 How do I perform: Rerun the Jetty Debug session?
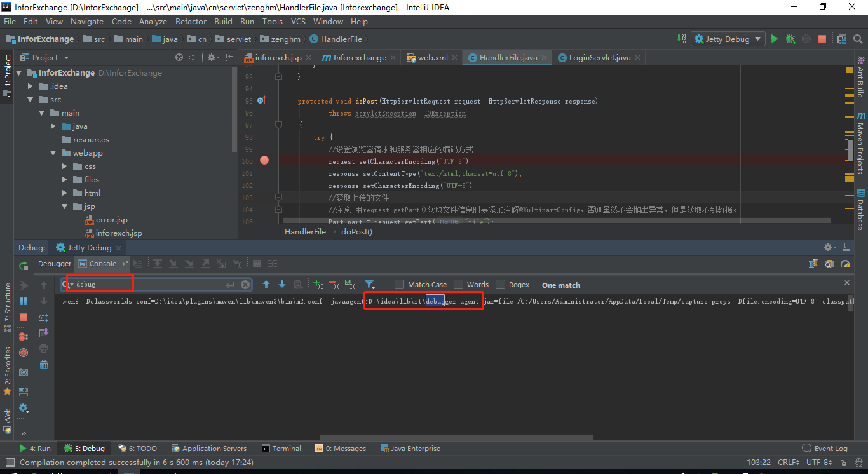(x=24, y=266)
